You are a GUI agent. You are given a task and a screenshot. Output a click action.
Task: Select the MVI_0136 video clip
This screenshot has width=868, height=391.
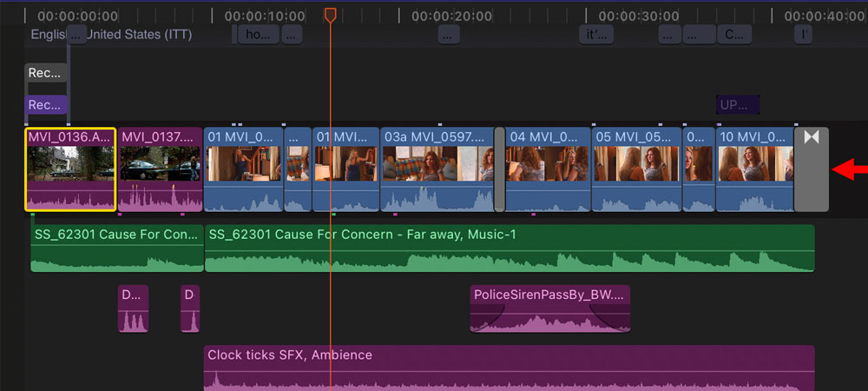click(69, 169)
